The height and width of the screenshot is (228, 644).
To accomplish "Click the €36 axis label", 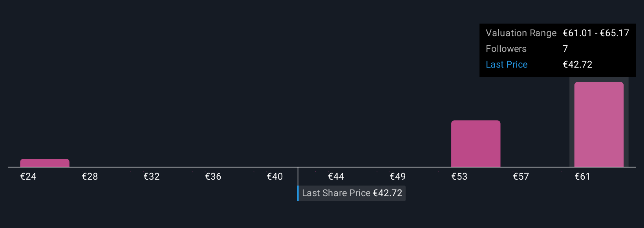I will (x=213, y=177).
